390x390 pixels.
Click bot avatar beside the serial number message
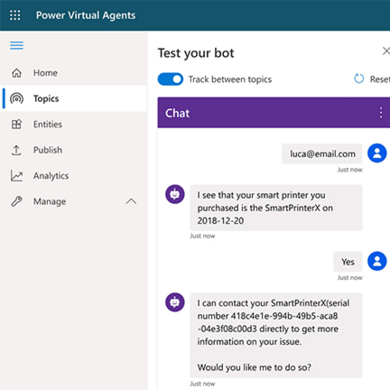coord(175,302)
